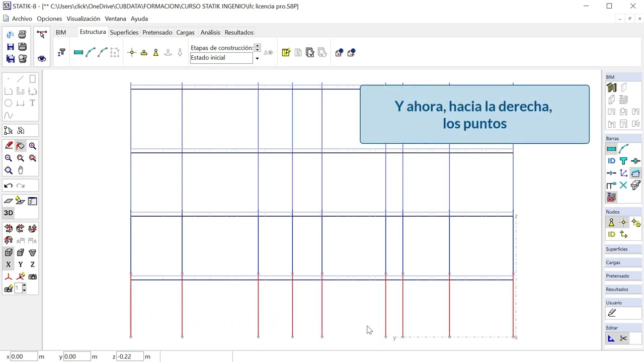Toggle node ID labels in Nudos panel
This screenshot has width=644, height=362.
(611, 234)
